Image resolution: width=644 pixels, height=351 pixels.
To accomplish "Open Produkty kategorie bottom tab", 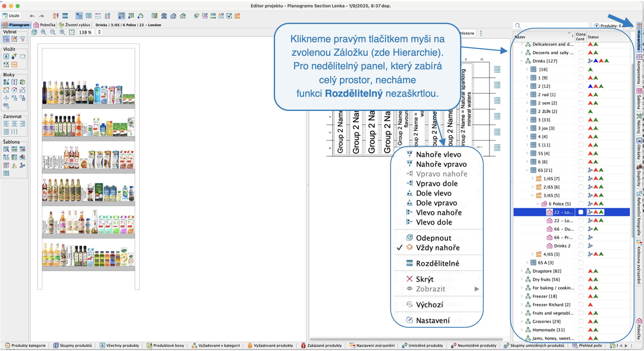I will pos(25,345).
